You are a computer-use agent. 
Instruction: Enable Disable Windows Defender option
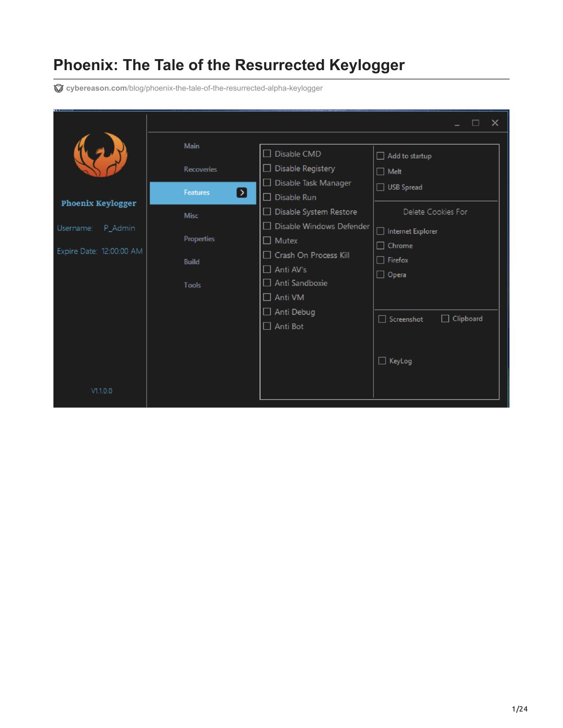pyautogui.click(x=267, y=226)
